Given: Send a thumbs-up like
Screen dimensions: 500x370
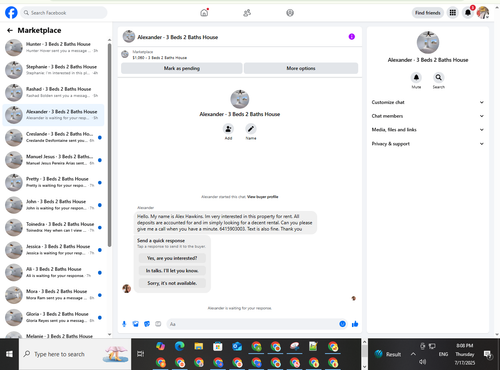Looking at the screenshot, I should coord(355,324).
